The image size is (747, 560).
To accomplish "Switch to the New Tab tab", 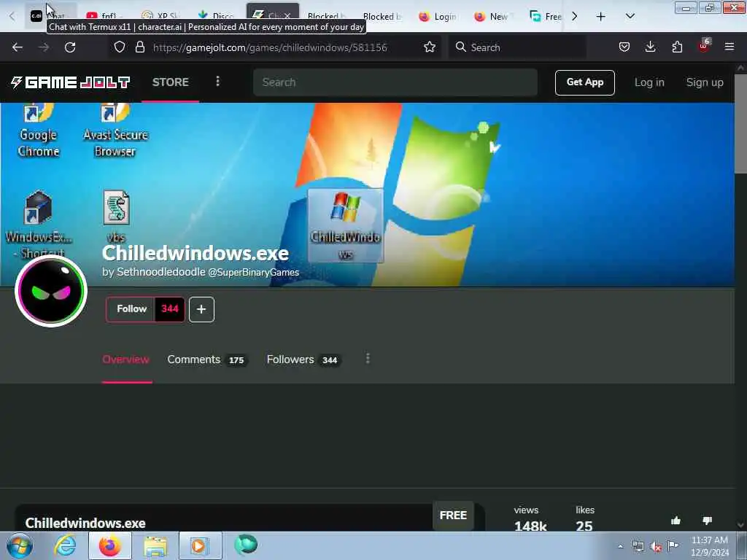I will [x=492, y=17].
